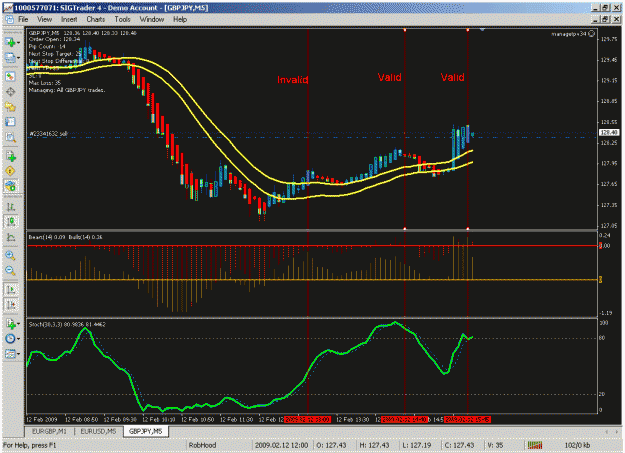
Task: Open the Charts menu
Action: point(96,19)
